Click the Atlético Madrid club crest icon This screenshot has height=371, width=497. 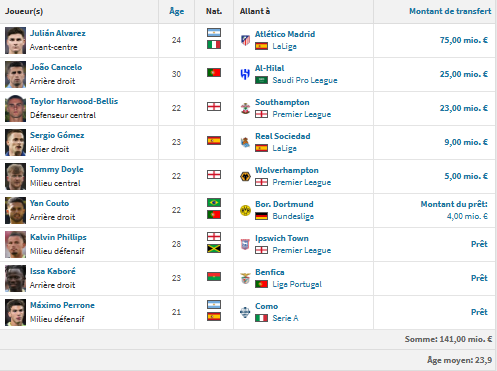245,40
